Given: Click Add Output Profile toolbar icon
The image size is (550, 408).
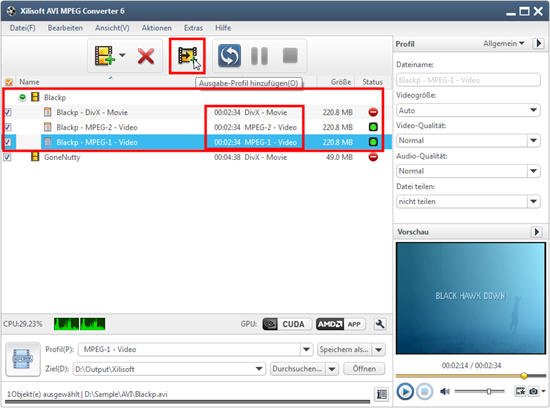Looking at the screenshot, I should pyautogui.click(x=187, y=56).
